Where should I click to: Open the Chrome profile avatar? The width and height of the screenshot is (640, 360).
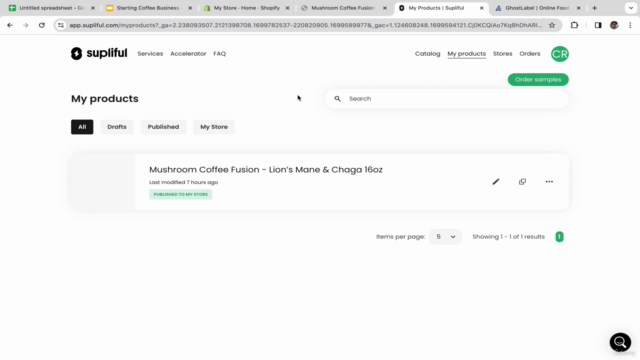click(614, 25)
